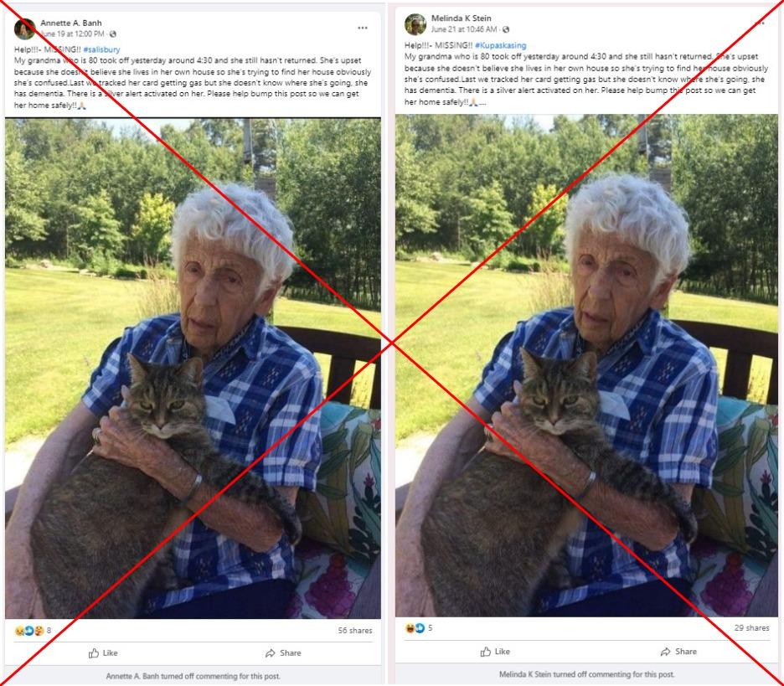784x686 pixels.
Task: Open the grandma photo in Annette's post
Action: tap(193, 369)
